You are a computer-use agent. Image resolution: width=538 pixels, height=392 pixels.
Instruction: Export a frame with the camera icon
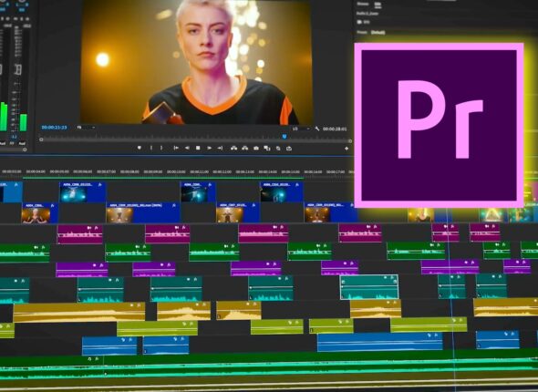256,149
